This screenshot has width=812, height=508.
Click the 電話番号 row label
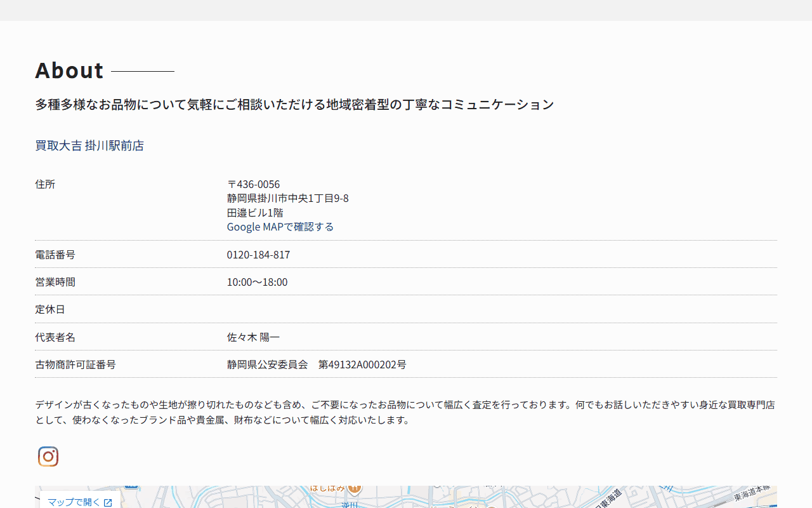[x=55, y=255]
